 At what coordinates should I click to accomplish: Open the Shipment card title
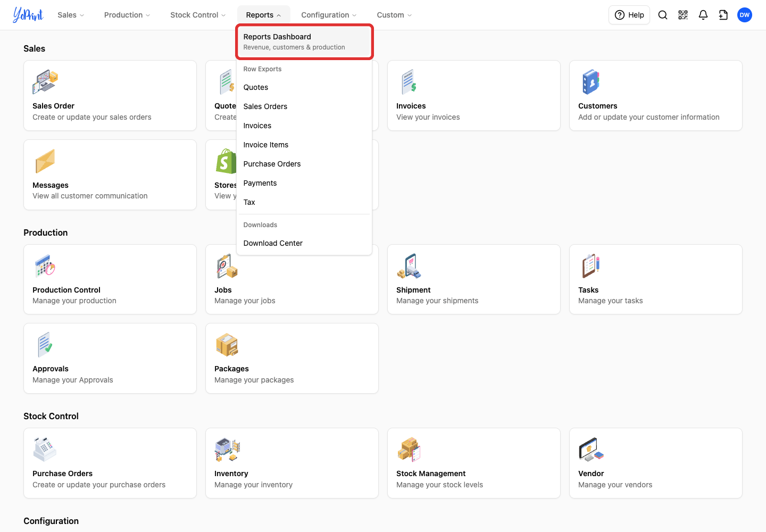[x=413, y=290]
